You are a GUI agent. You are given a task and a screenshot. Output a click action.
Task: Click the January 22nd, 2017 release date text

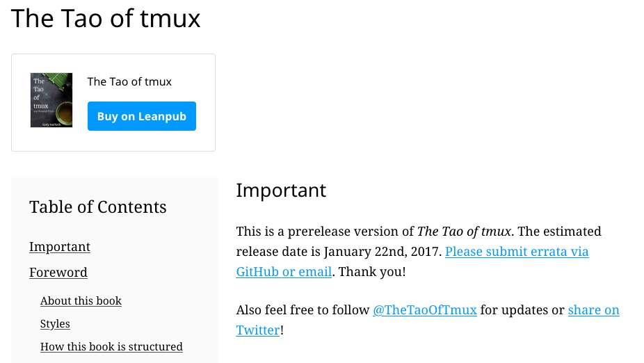coord(383,252)
